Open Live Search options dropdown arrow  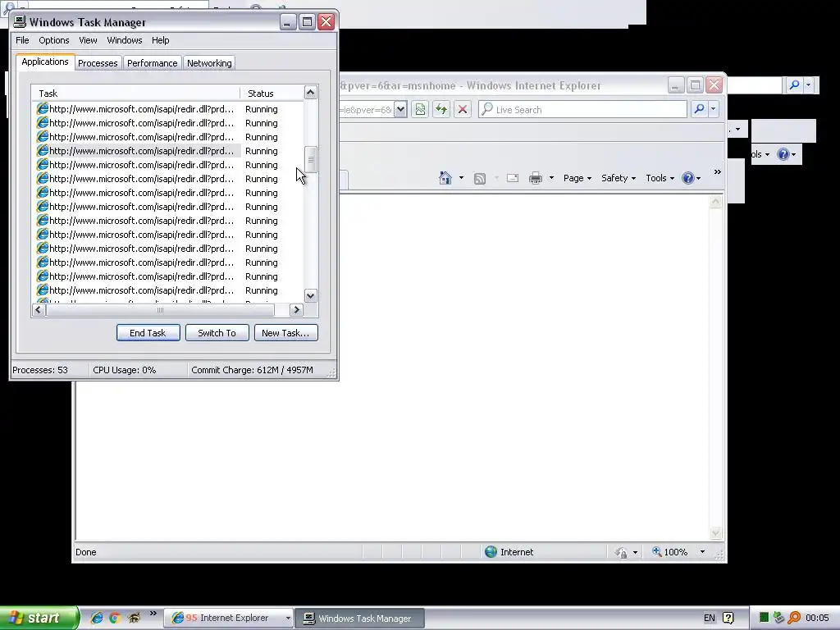(713, 109)
